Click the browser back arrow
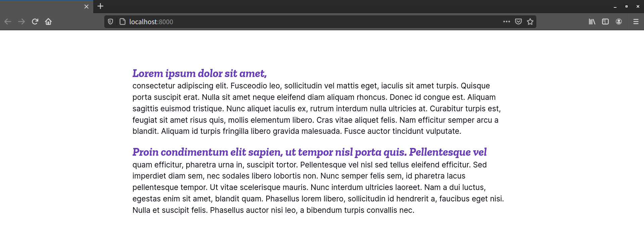The width and height of the screenshot is (644, 231). coord(8,22)
